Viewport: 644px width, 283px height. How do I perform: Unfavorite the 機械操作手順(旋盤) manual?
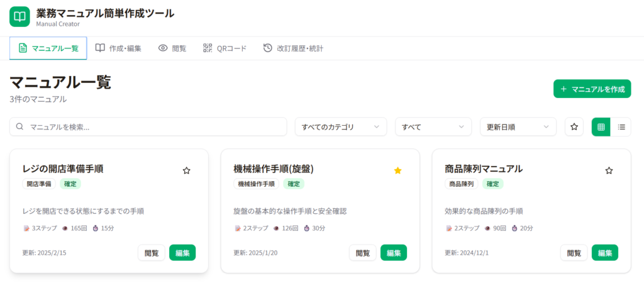(x=397, y=170)
